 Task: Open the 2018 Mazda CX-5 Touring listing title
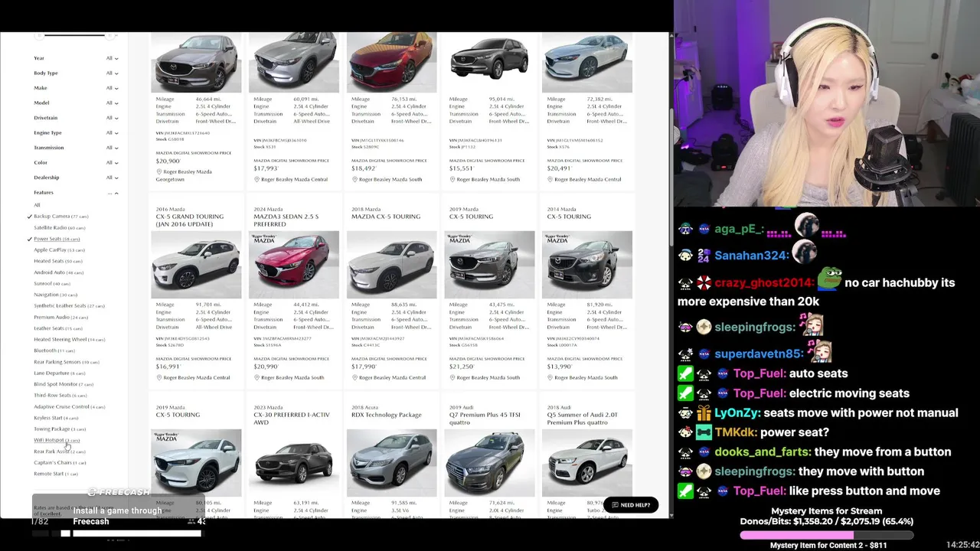click(x=386, y=217)
